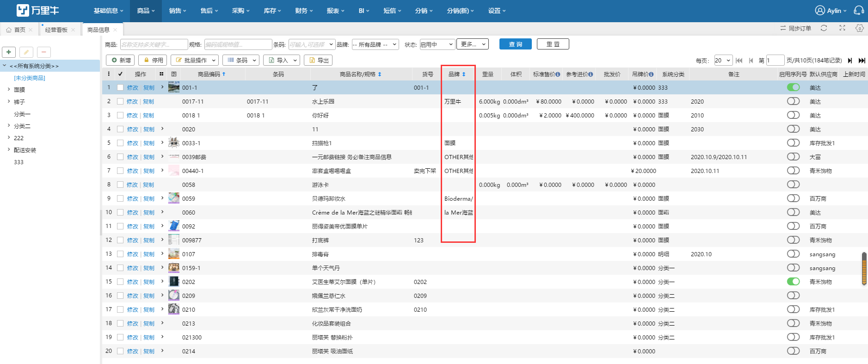Click the green add category plus icon

[9, 52]
